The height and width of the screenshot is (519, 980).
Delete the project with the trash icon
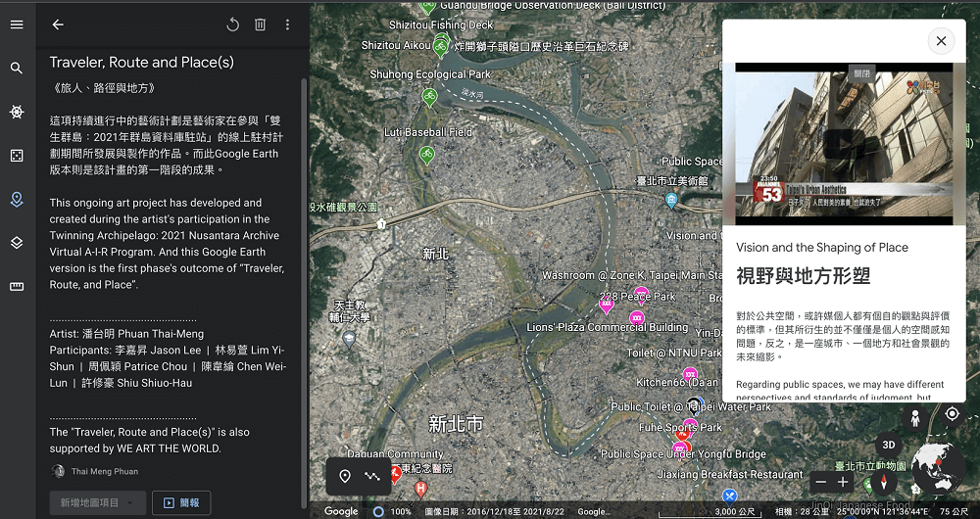[x=260, y=24]
